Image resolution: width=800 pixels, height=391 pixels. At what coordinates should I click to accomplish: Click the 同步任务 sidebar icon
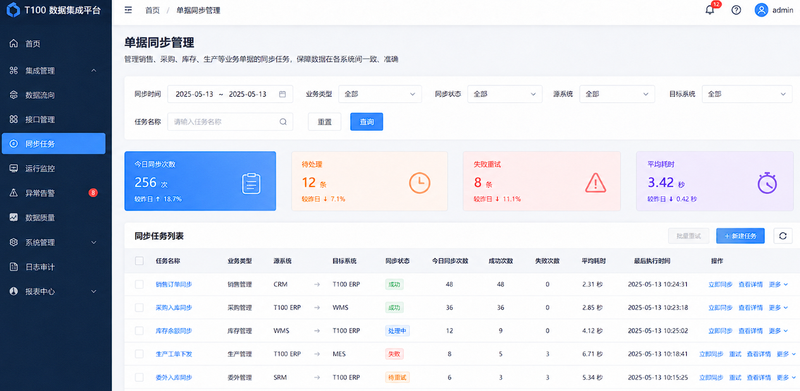click(x=14, y=143)
